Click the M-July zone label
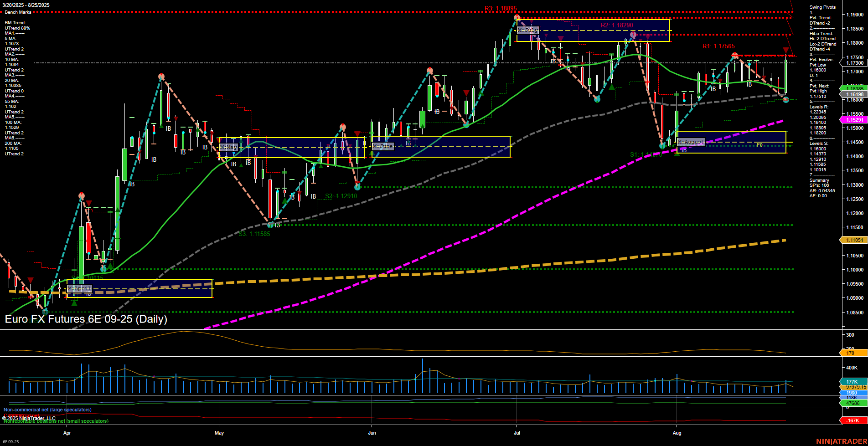This screenshot has height=446, width=868. 529,30
